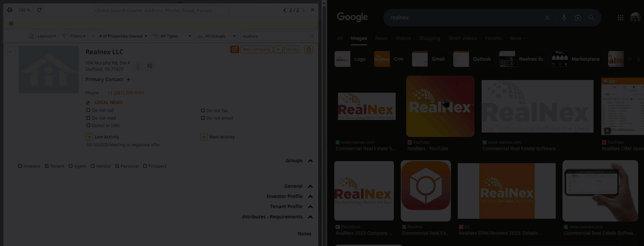Add a primary contact with the plus icon
Screen dimensions: 644x246
point(128,79)
